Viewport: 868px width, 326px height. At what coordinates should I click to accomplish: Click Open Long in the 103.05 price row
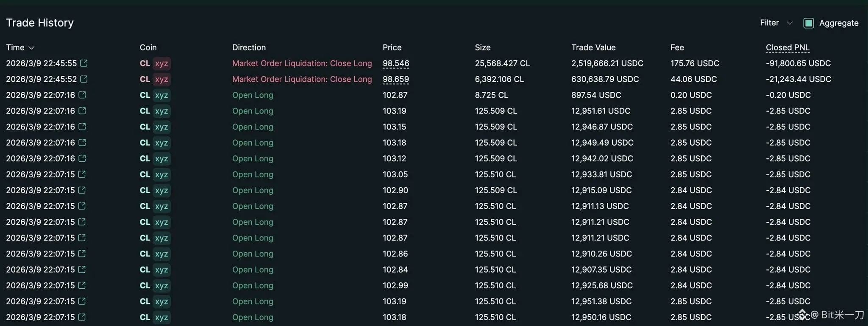[x=253, y=174]
